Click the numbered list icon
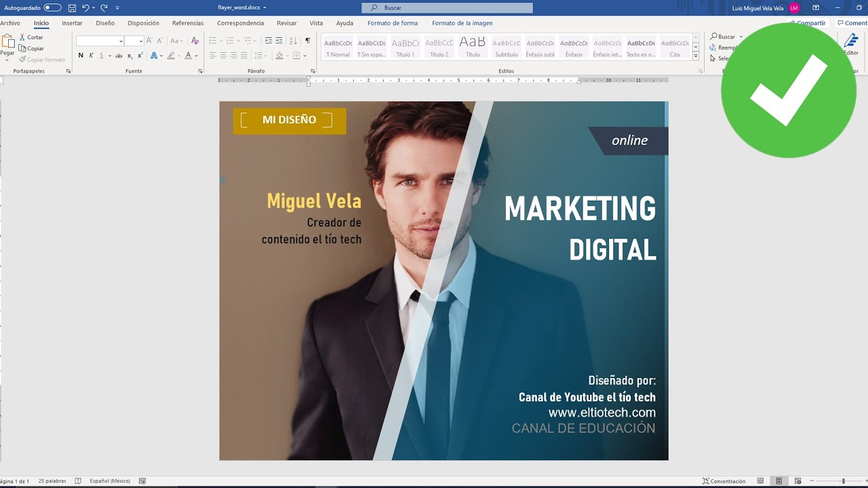Viewport: 868px width, 488px height. coord(230,41)
